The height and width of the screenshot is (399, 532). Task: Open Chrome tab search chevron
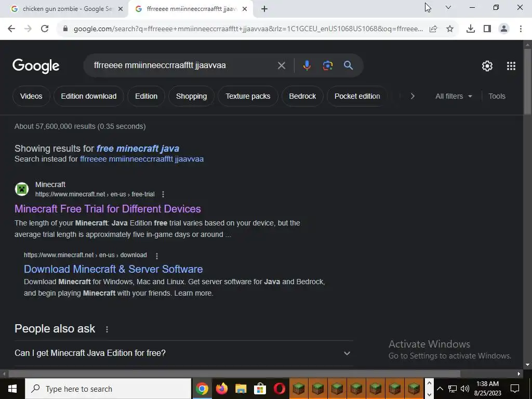tap(448, 7)
